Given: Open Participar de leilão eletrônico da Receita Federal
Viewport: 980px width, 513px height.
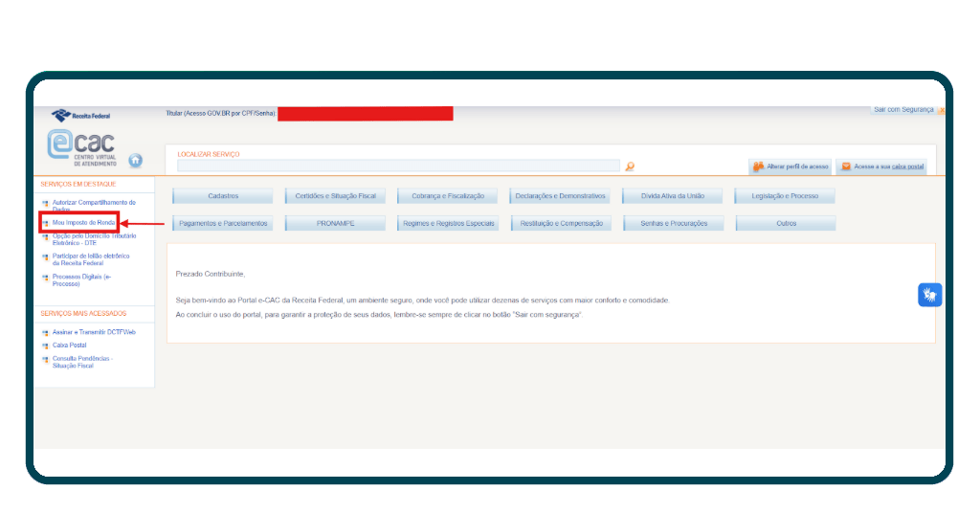Looking at the screenshot, I should tap(91, 260).
